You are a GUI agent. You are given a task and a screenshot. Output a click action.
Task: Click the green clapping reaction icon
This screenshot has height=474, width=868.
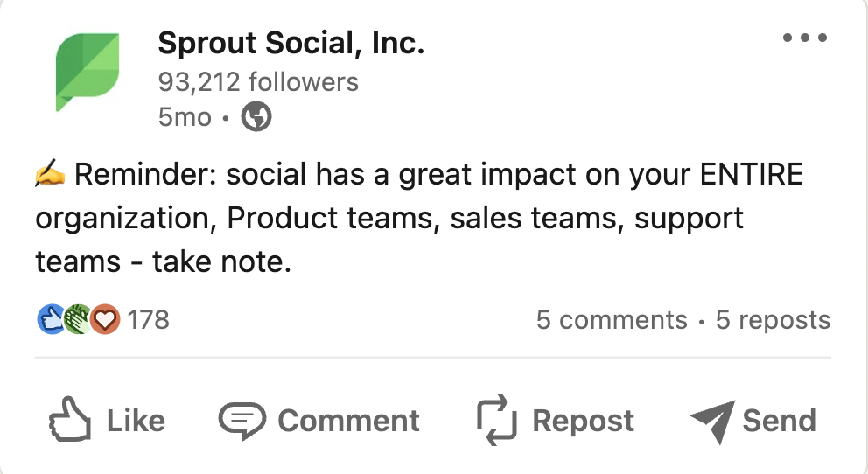point(77,320)
